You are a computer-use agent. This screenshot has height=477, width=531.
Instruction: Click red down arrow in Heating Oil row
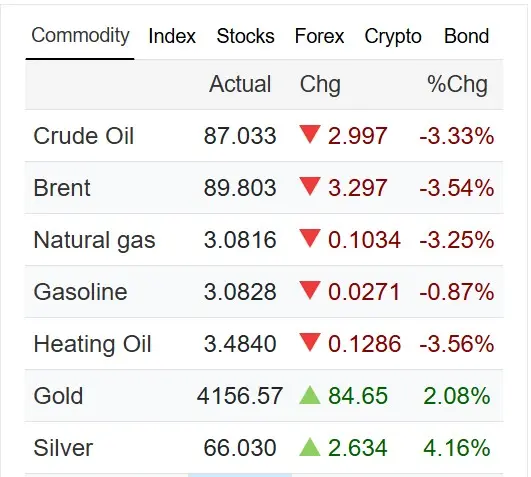click(310, 343)
